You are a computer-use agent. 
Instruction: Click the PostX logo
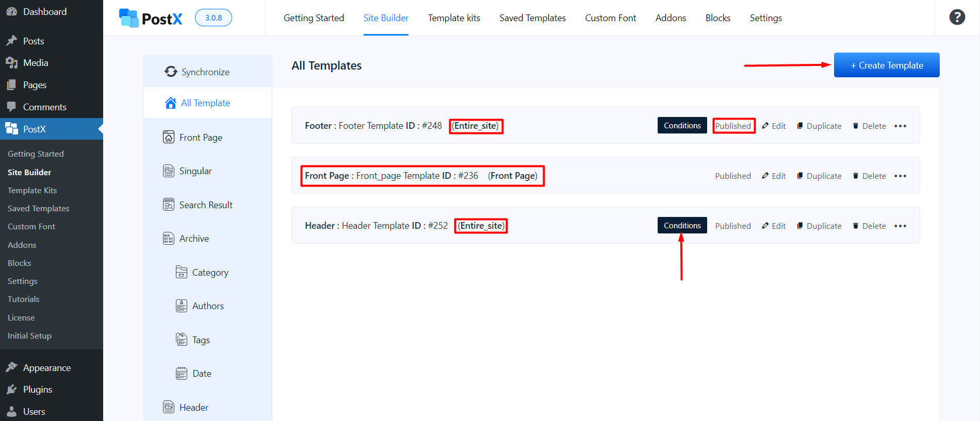(x=151, y=18)
